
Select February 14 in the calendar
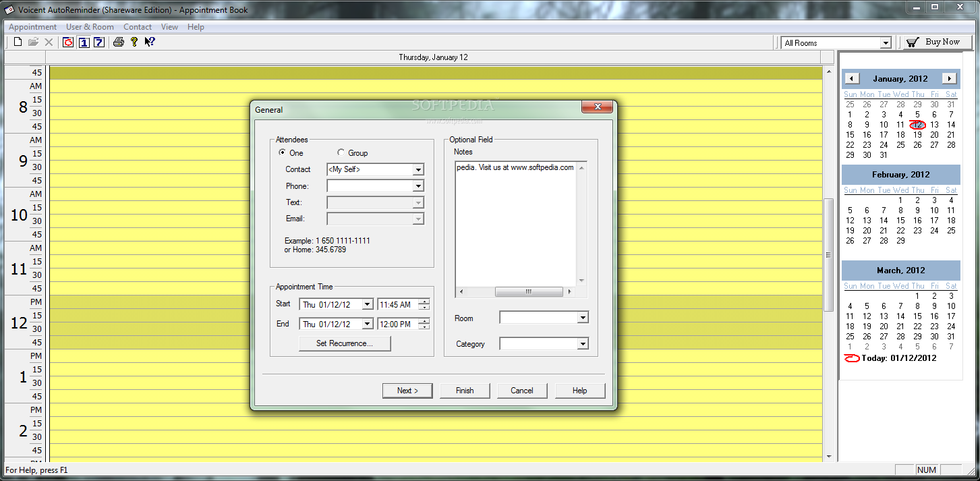884,221
